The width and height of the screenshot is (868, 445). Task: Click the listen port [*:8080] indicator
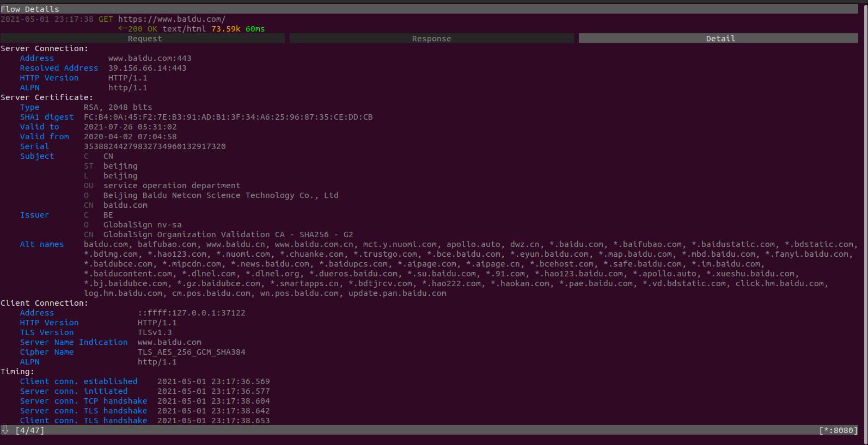pyautogui.click(x=838, y=430)
